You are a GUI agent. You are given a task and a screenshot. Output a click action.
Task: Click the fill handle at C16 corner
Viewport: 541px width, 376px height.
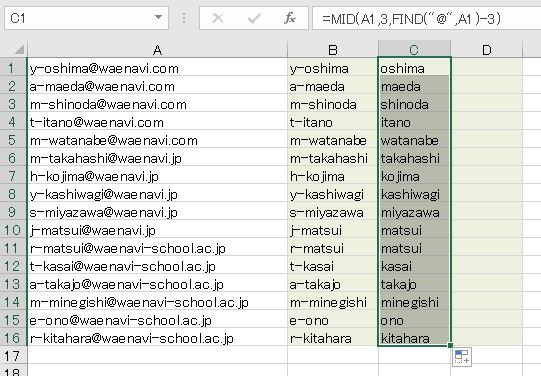(450, 345)
